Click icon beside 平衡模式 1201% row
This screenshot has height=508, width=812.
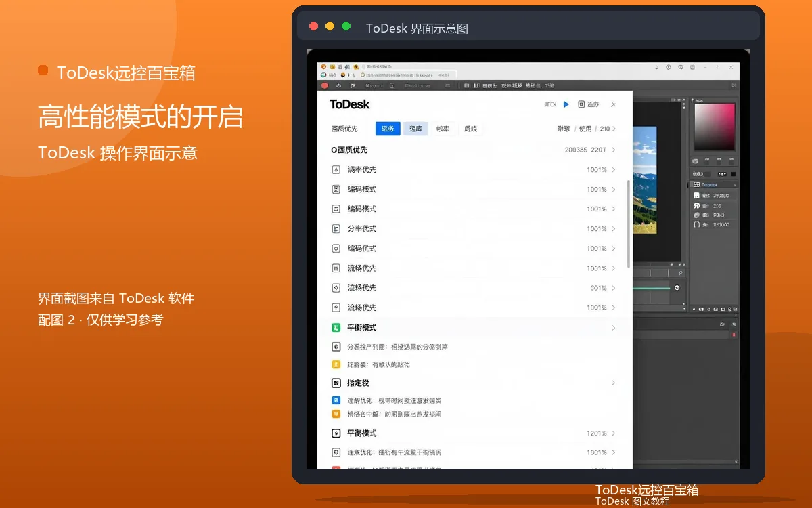tap(336, 433)
